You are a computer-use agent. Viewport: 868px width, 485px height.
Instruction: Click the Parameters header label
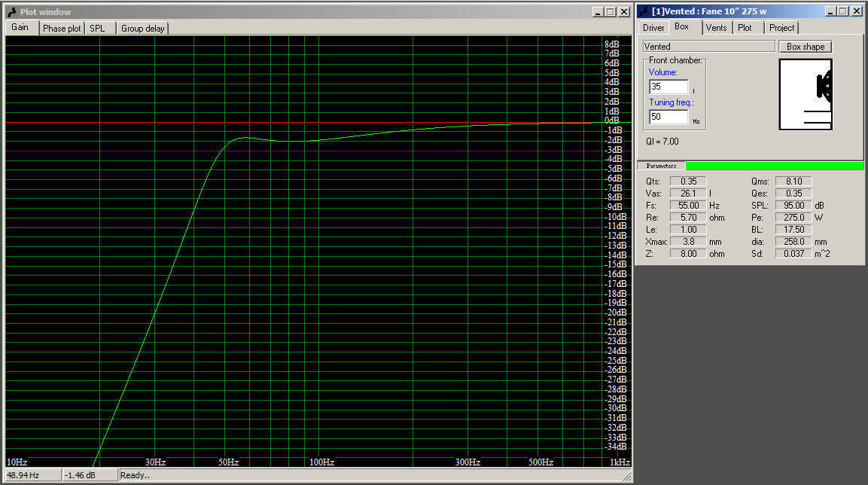tap(661, 166)
